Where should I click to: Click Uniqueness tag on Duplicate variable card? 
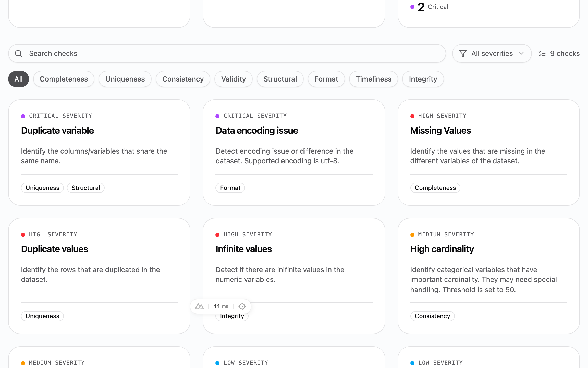point(42,188)
